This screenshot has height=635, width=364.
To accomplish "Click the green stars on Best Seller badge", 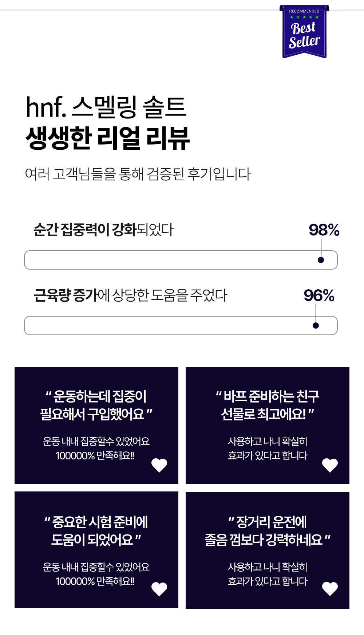I will click(304, 17).
